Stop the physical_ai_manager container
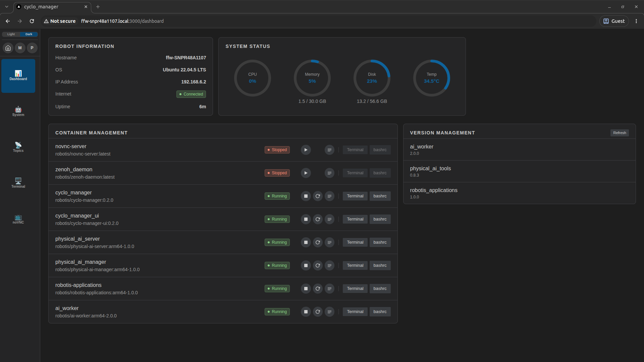 306,265
